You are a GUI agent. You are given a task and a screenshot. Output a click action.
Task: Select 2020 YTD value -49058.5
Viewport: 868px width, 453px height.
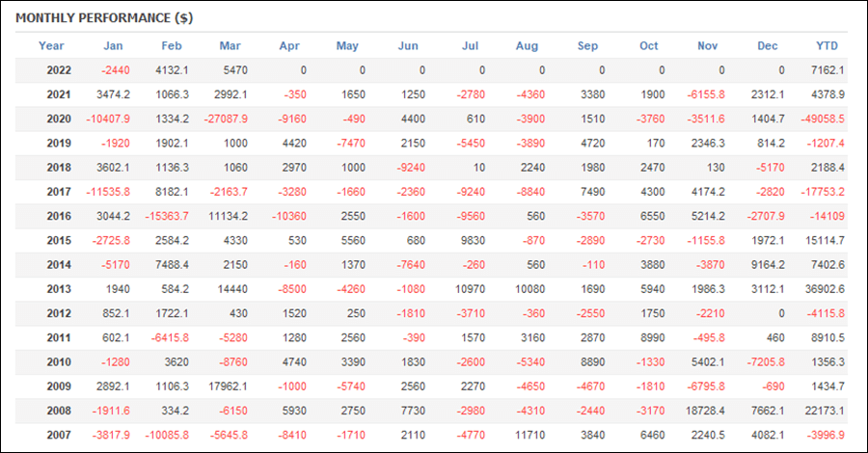pos(823,119)
